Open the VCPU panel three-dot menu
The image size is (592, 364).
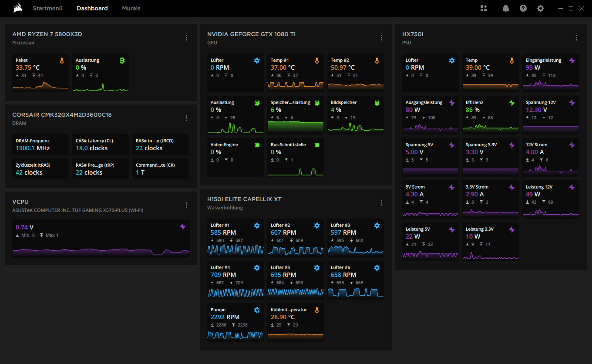tap(186, 206)
